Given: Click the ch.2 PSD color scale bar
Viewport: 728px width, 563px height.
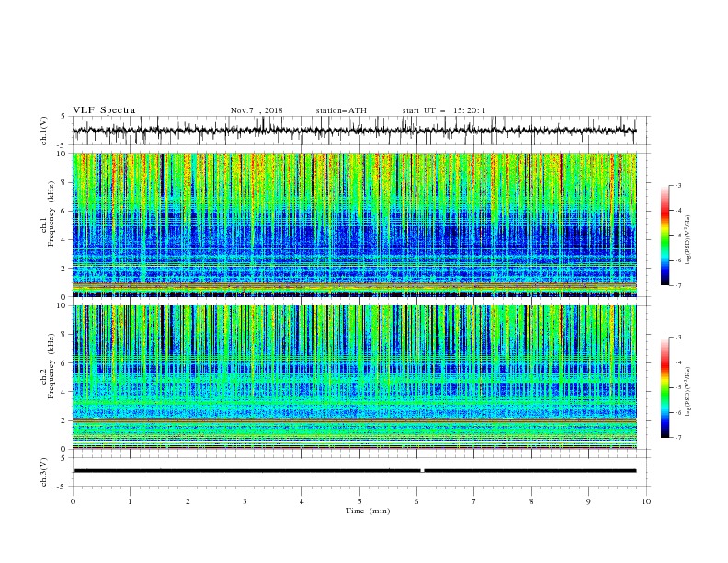Looking at the screenshot, I should [665, 387].
